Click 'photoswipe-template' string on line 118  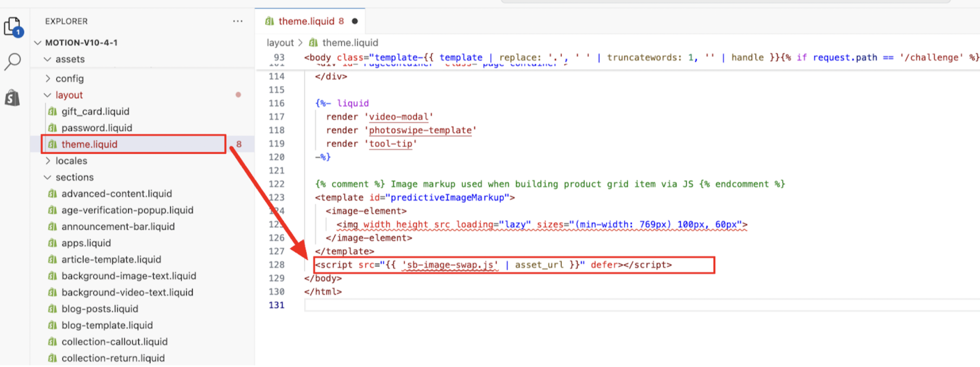[x=420, y=130]
